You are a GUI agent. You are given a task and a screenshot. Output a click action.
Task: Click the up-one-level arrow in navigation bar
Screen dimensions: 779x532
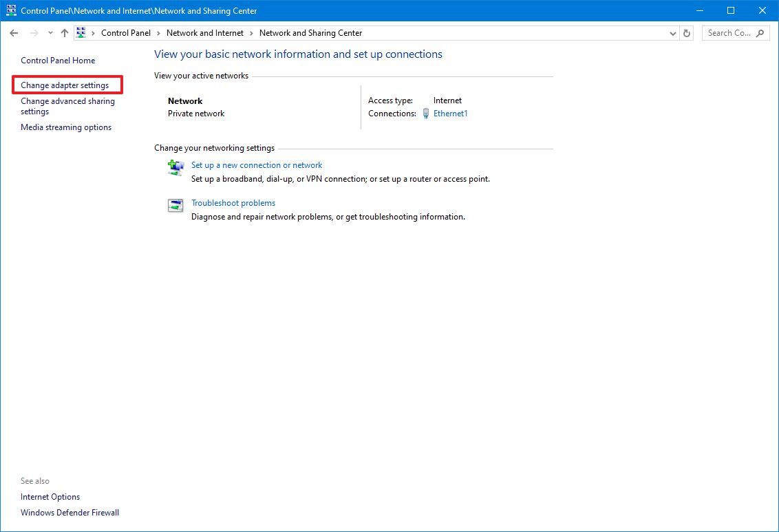64,32
